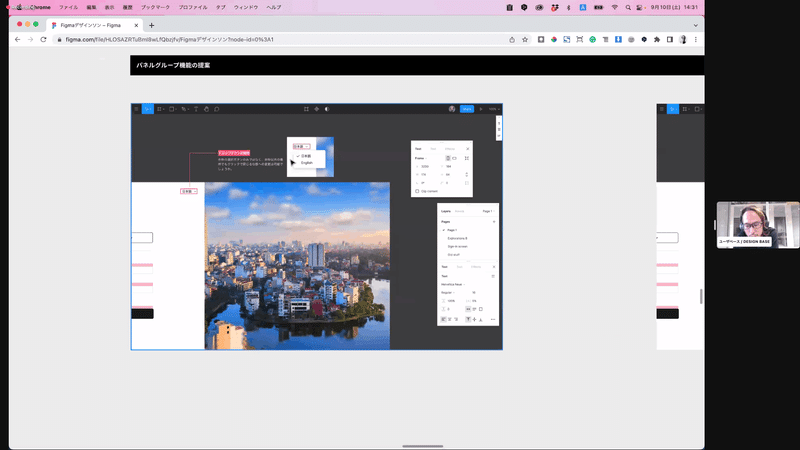Open the hamburger menu icon in large mockup toolbar
Screen dimensions: 800x450
tap(136, 109)
